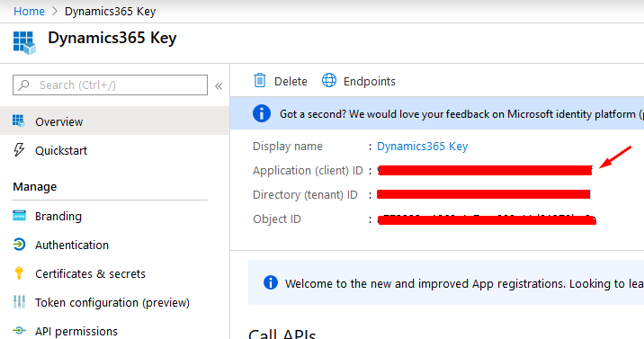Click the magnifier icon in search box
This screenshot has height=339, width=644.
24,85
